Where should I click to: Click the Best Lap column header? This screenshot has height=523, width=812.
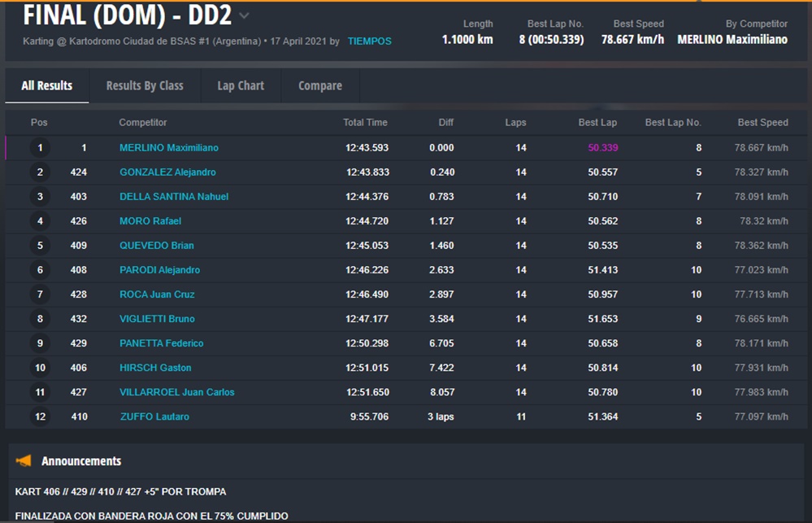pyautogui.click(x=597, y=123)
